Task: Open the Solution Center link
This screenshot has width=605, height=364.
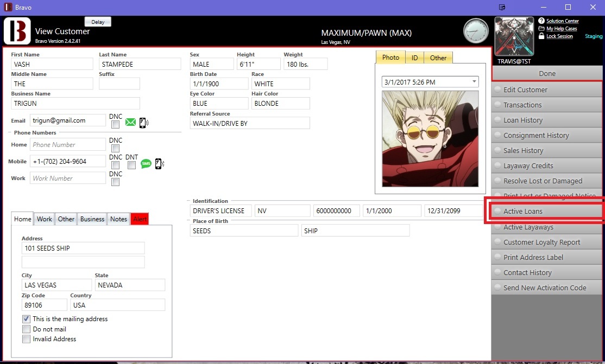Action: pyautogui.click(x=563, y=21)
